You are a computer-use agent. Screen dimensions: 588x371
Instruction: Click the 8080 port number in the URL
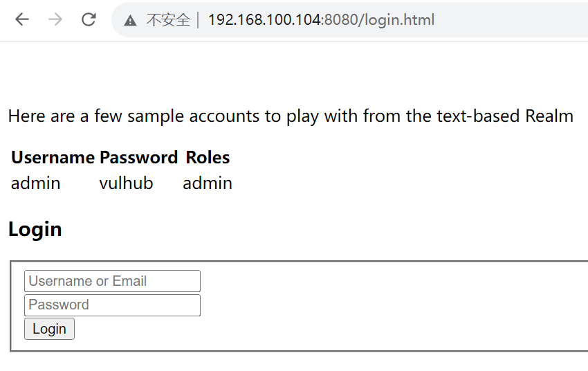point(340,20)
